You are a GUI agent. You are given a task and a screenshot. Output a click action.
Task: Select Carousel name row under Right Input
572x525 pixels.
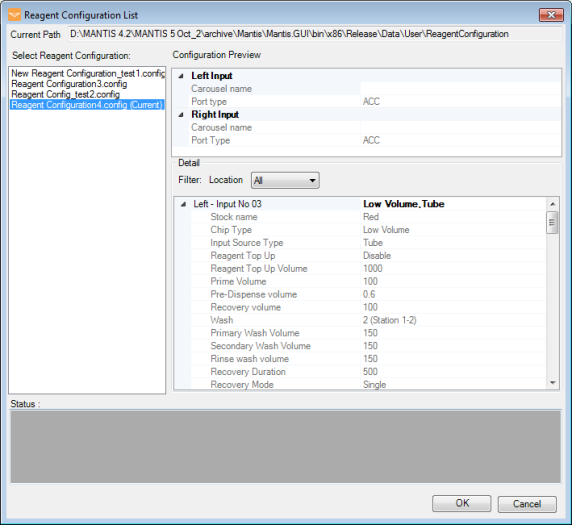coord(376,127)
